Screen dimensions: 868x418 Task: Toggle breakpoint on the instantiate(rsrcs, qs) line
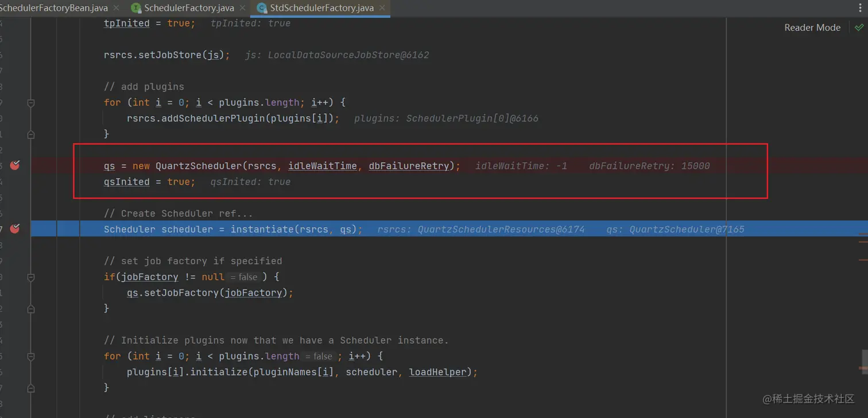click(15, 229)
